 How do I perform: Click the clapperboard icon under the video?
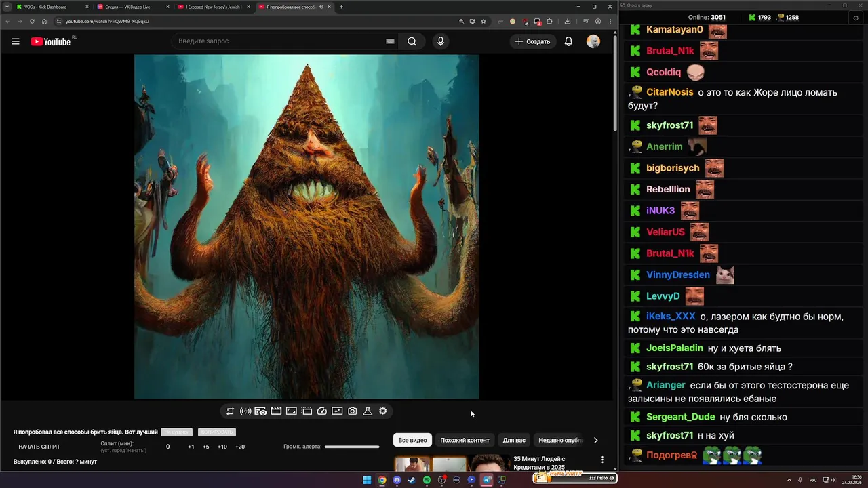coord(276,411)
